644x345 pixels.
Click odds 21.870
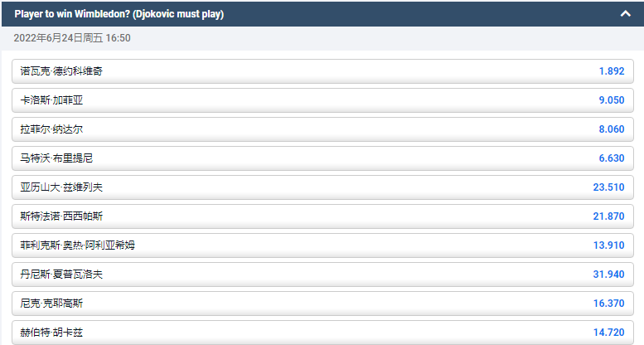tap(608, 216)
